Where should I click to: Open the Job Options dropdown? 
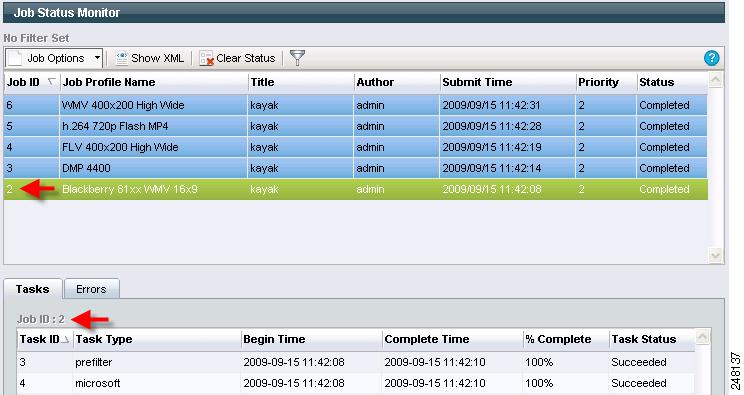[54, 58]
